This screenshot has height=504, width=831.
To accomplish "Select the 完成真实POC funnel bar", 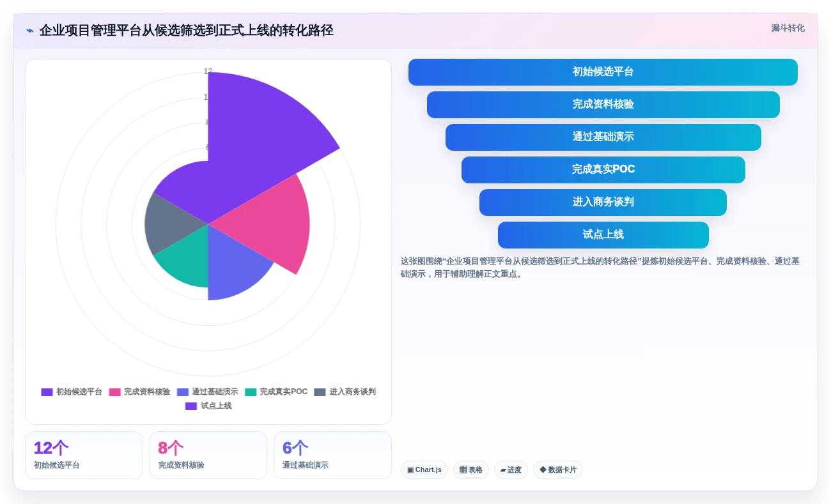I will point(603,170).
